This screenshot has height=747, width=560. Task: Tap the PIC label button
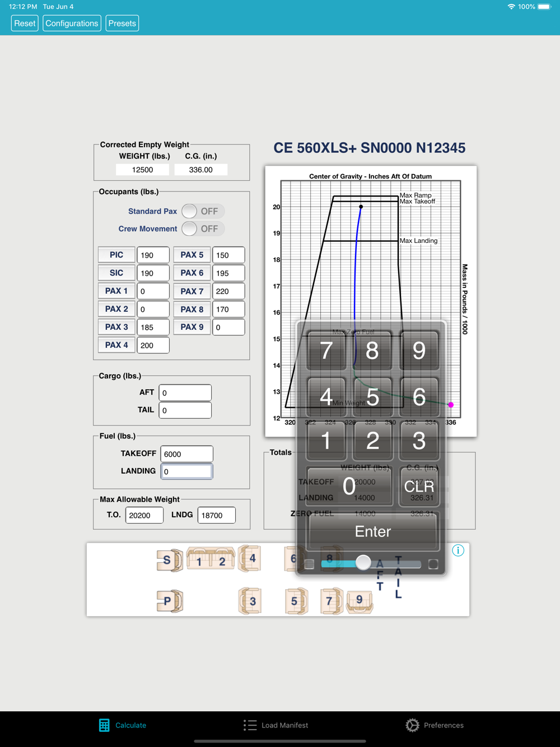pyautogui.click(x=116, y=255)
